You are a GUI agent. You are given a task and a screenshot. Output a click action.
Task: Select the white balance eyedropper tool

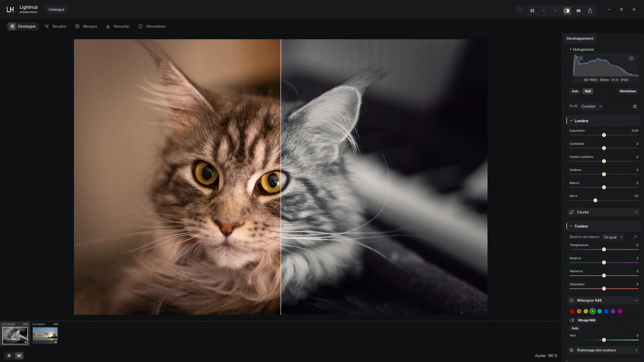pos(635,237)
